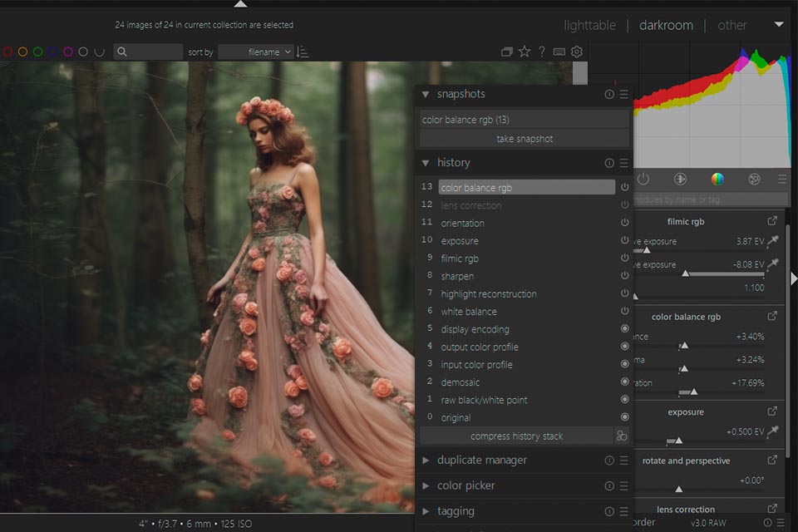Select the green color label filter
Screen dimensions: 798x532
(x=37, y=52)
